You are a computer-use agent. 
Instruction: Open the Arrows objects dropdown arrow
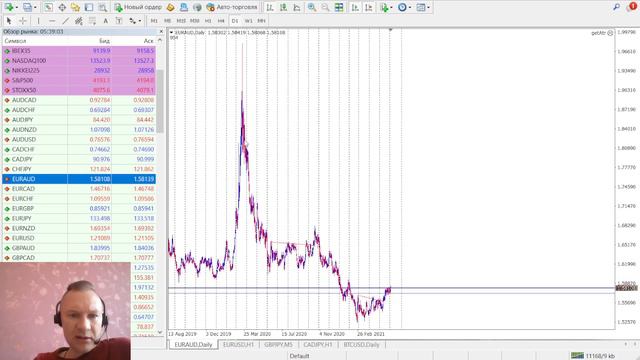[140, 21]
